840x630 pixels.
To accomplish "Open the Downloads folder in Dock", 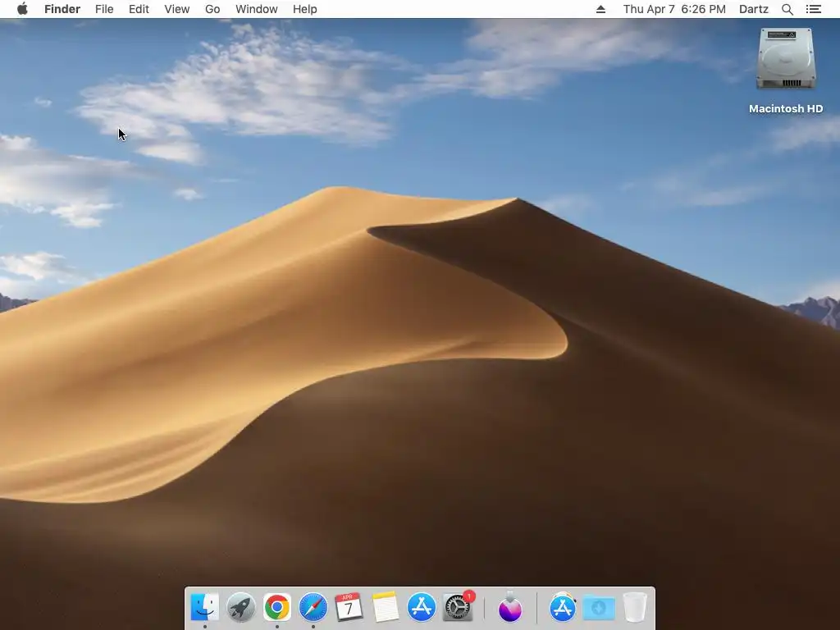I will 599,608.
